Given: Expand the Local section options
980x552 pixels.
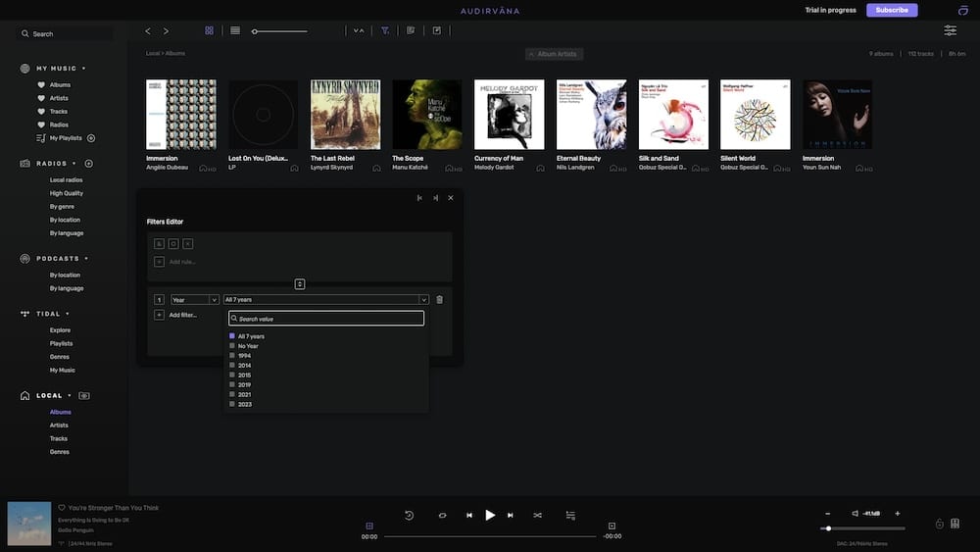Looking at the screenshot, I should (70, 396).
